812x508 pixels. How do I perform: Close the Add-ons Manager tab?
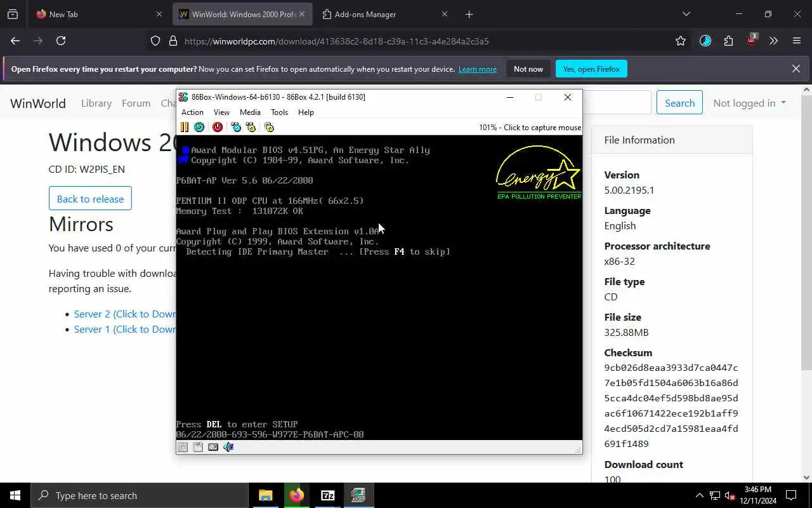[445, 14]
